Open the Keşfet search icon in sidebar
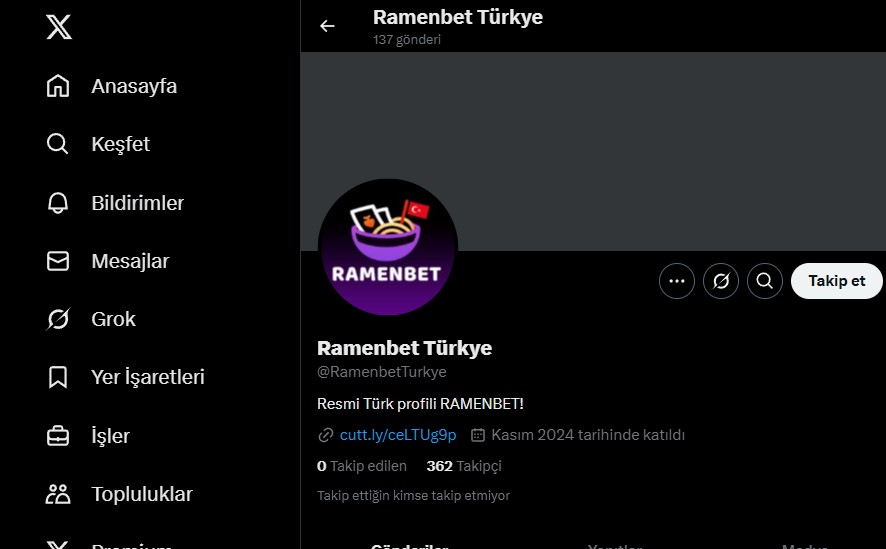 tap(58, 144)
